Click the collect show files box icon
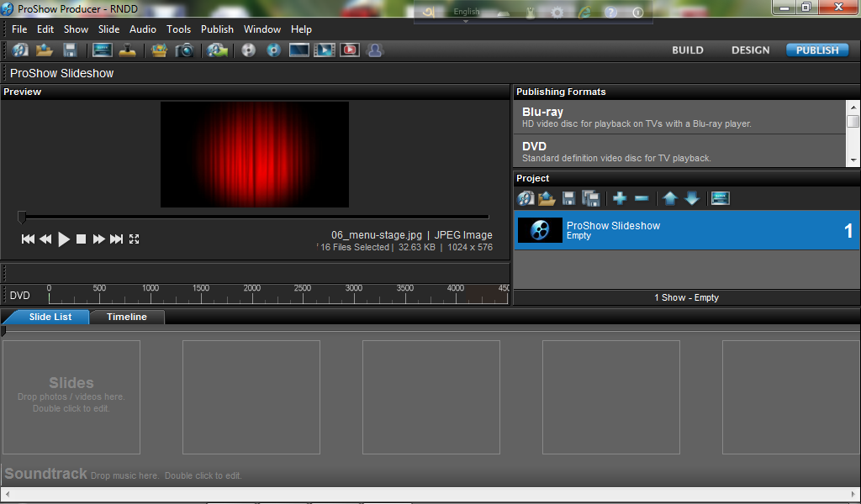This screenshot has width=861, height=504. 159,50
